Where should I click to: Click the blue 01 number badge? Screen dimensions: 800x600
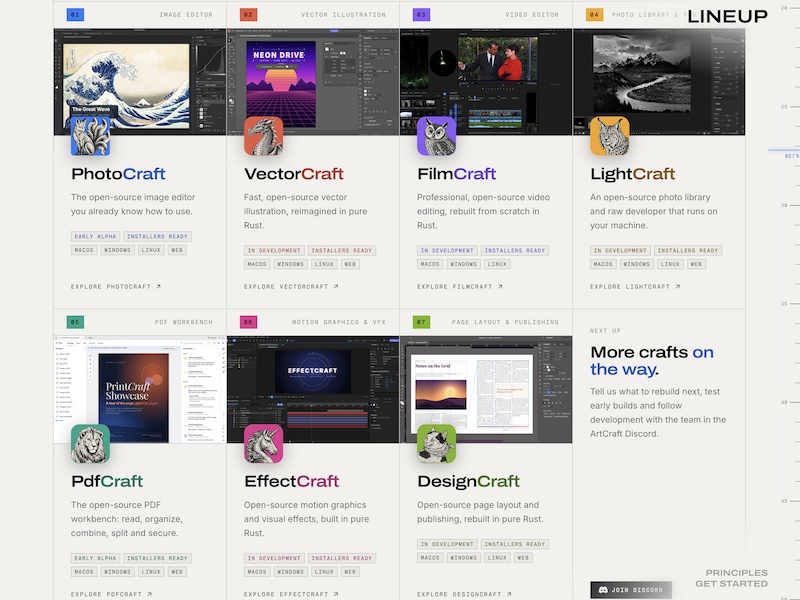point(76,15)
